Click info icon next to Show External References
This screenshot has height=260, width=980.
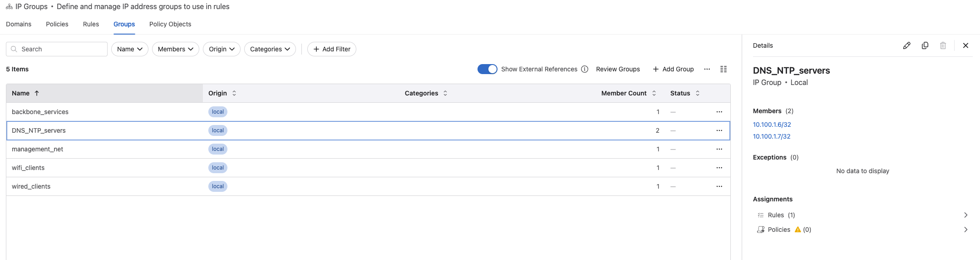585,69
